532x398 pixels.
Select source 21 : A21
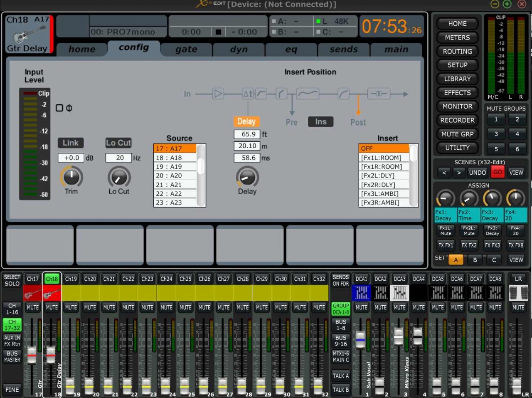pyautogui.click(x=175, y=185)
